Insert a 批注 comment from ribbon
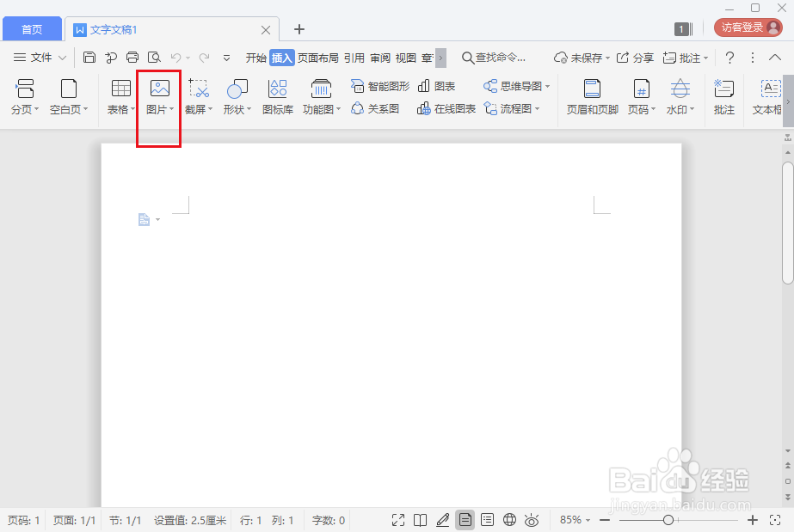794x532 pixels. coord(724,96)
